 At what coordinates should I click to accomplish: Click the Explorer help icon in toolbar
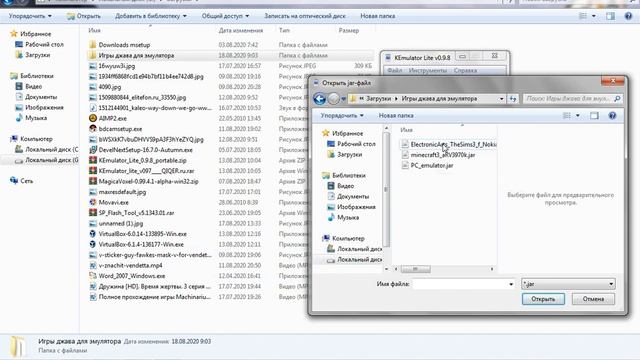click(x=628, y=16)
